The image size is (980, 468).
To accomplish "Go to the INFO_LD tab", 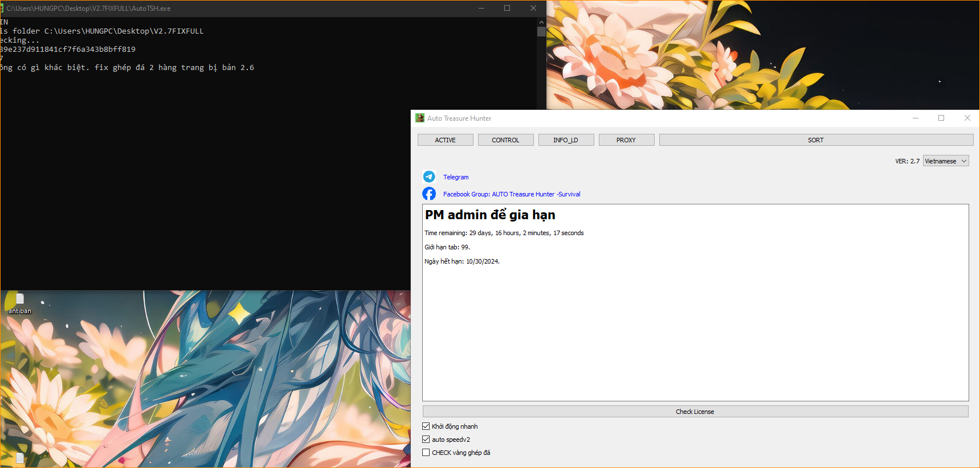I will (x=566, y=140).
